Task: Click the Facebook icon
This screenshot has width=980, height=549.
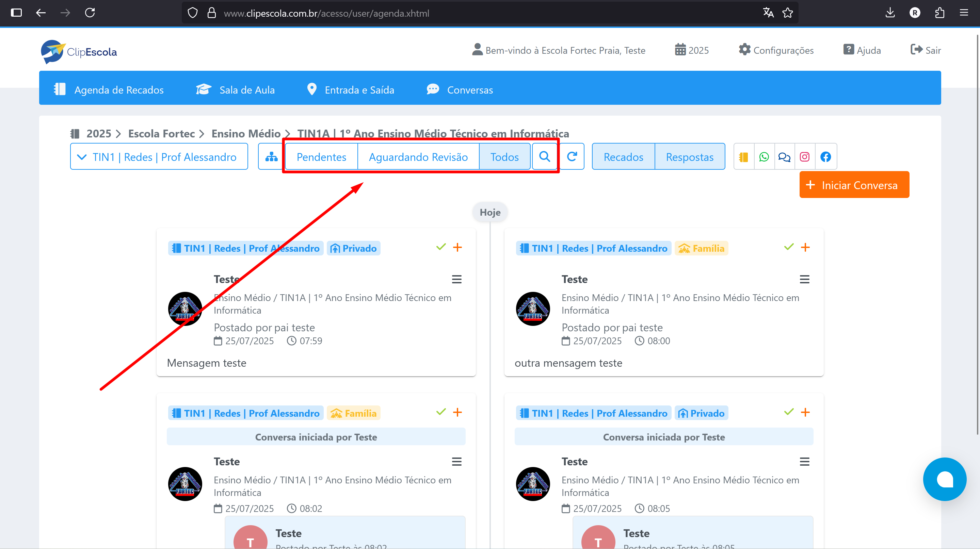Action: tap(825, 157)
